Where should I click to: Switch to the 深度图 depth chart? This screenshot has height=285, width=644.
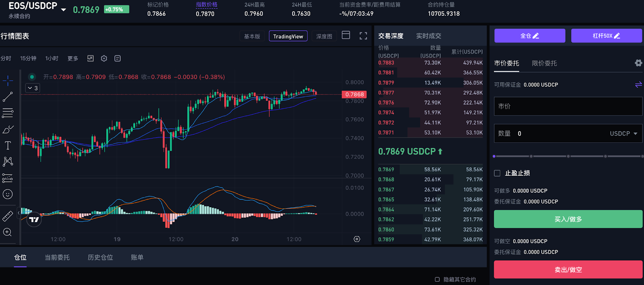(324, 36)
